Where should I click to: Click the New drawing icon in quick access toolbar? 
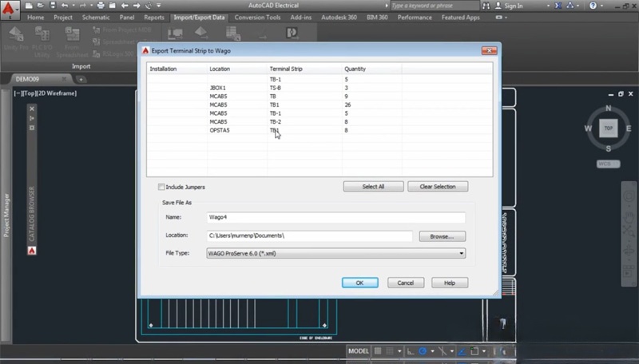pos(29,6)
